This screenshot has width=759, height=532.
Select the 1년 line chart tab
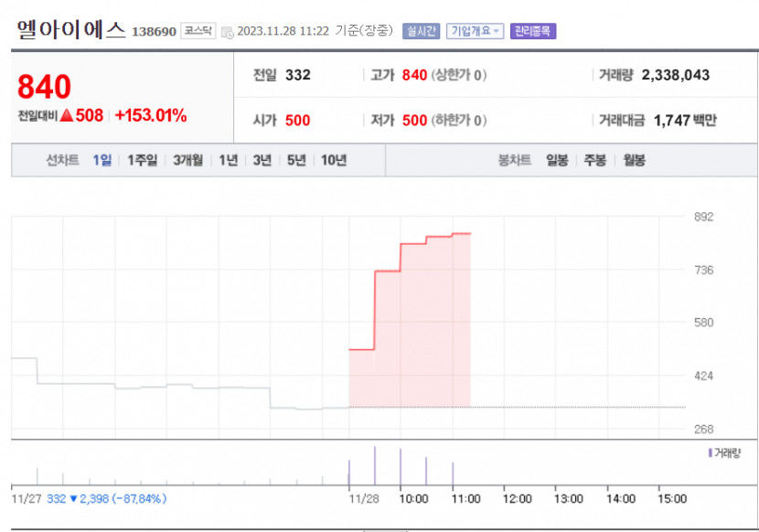point(229,160)
